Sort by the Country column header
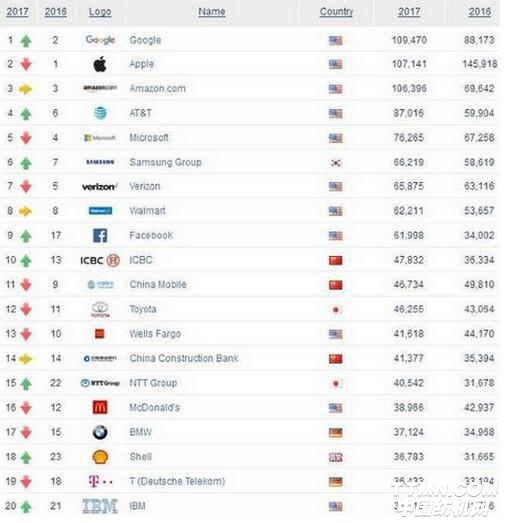508x523 pixels. [x=336, y=12]
